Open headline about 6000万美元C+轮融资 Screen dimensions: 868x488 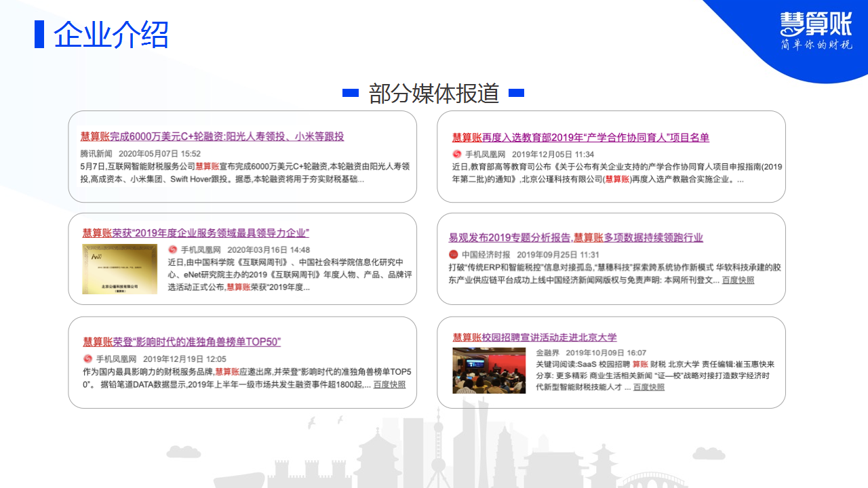212,136
